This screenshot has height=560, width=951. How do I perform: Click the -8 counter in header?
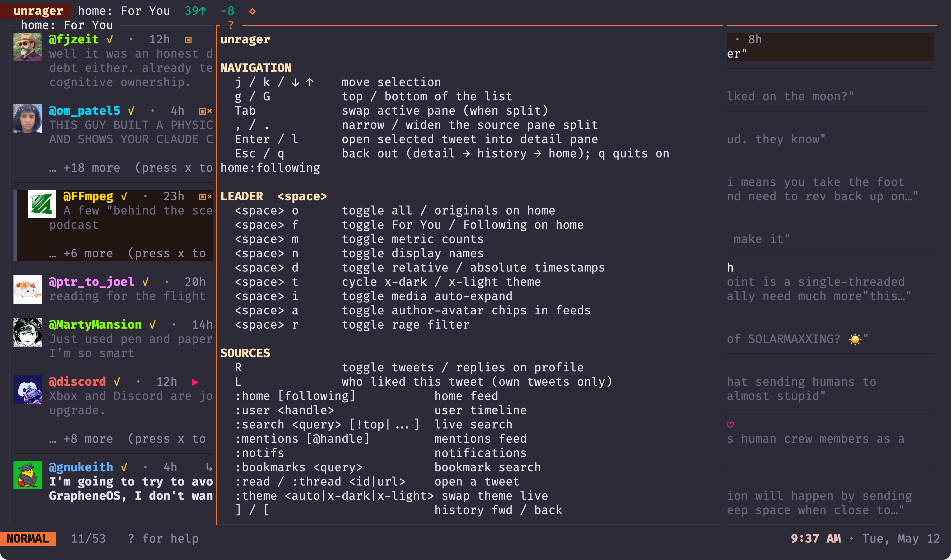pyautogui.click(x=227, y=11)
